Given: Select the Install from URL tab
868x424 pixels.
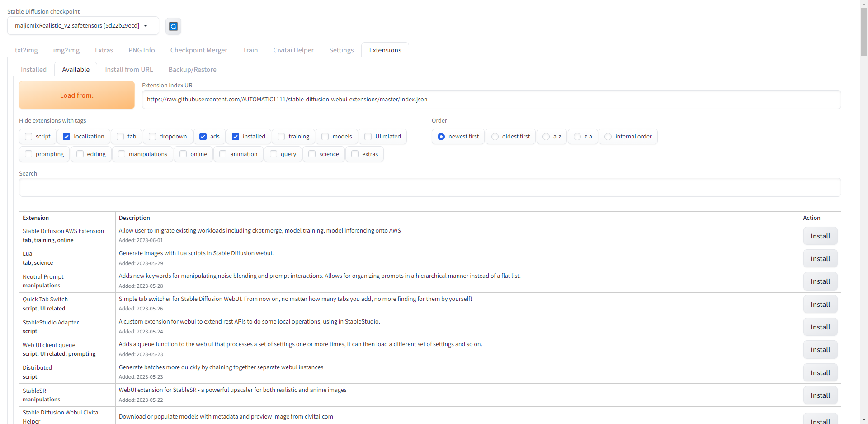Looking at the screenshot, I should (x=129, y=70).
